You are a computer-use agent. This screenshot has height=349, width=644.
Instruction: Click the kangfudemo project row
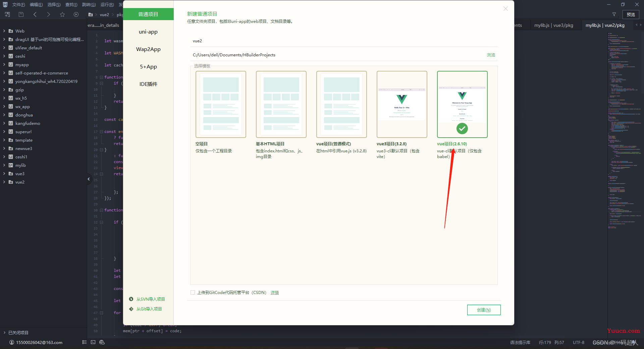click(44, 123)
